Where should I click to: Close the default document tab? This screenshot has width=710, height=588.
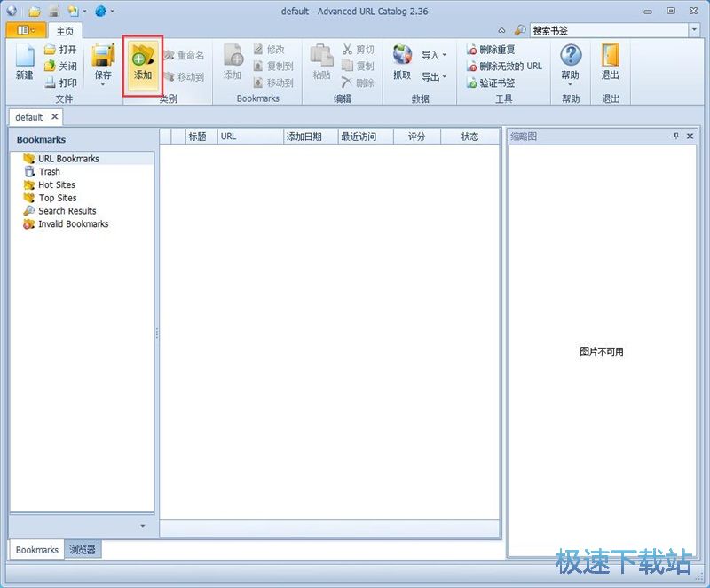(x=55, y=117)
